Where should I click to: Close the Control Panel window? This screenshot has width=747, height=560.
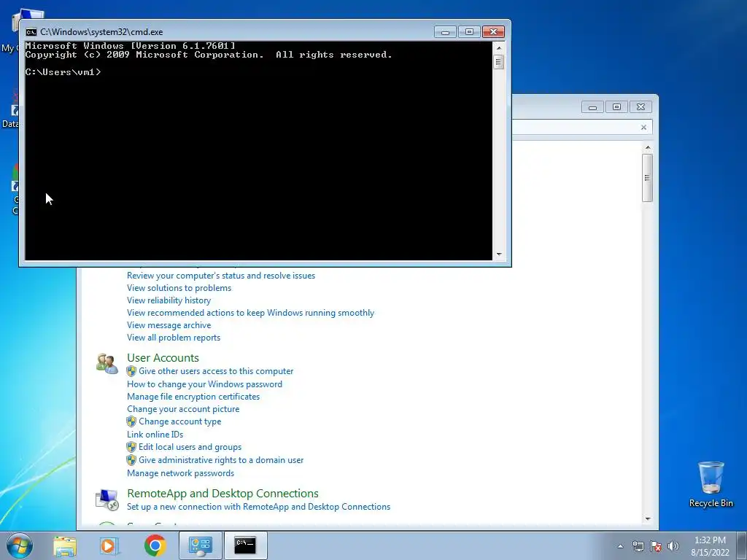(x=640, y=107)
